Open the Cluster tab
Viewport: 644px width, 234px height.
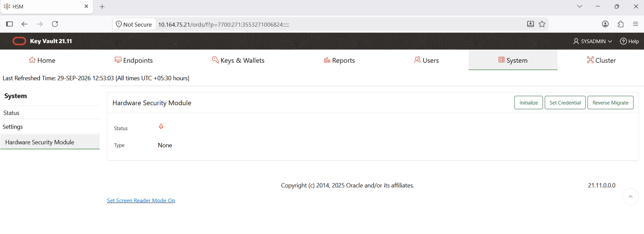(x=601, y=60)
